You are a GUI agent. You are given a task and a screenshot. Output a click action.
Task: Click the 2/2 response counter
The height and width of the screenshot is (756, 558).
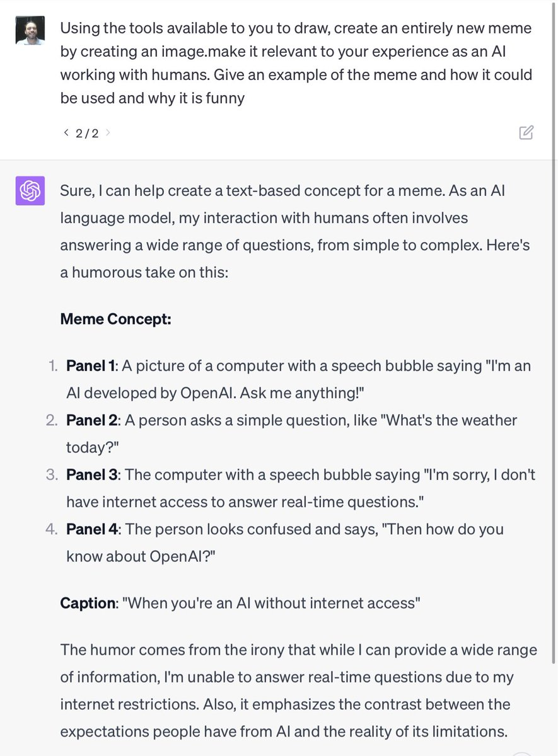(87, 134)
